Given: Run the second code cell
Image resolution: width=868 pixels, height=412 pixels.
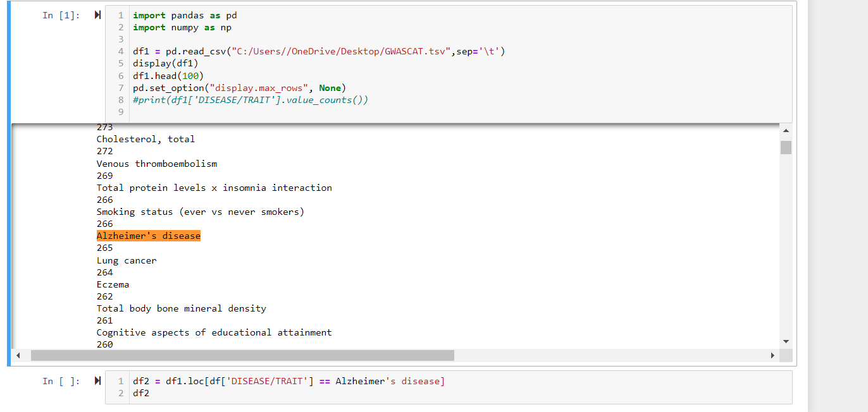Looking at the screenshot, I should [x=97, y=380].
